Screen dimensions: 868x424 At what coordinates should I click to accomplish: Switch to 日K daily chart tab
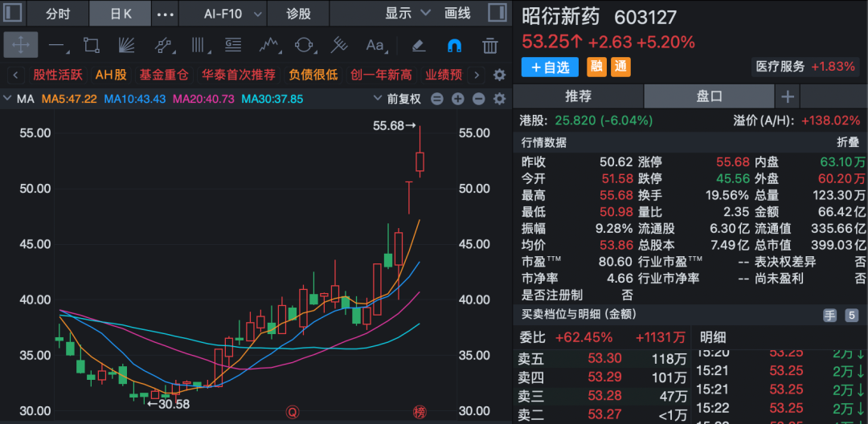coord(121,14)
